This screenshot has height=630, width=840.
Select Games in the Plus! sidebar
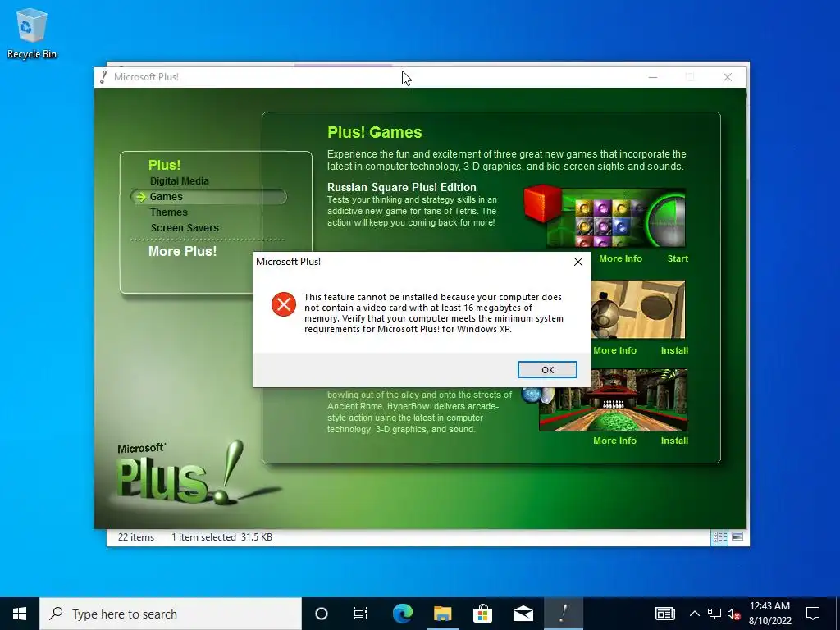click(x=166, y=197)
